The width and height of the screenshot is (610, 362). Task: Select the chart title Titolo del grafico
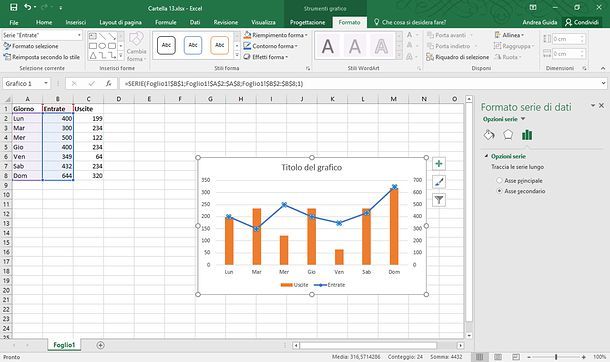pyautogui.click(x=312, y=168)
